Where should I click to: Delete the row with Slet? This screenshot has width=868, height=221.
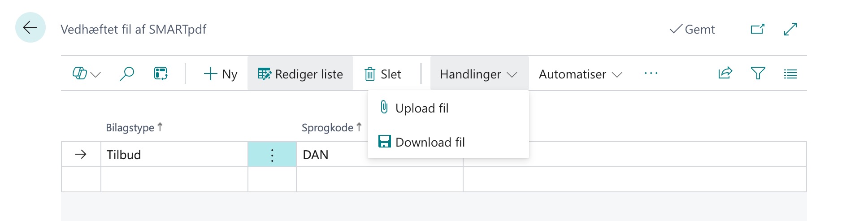click(382, 74)
